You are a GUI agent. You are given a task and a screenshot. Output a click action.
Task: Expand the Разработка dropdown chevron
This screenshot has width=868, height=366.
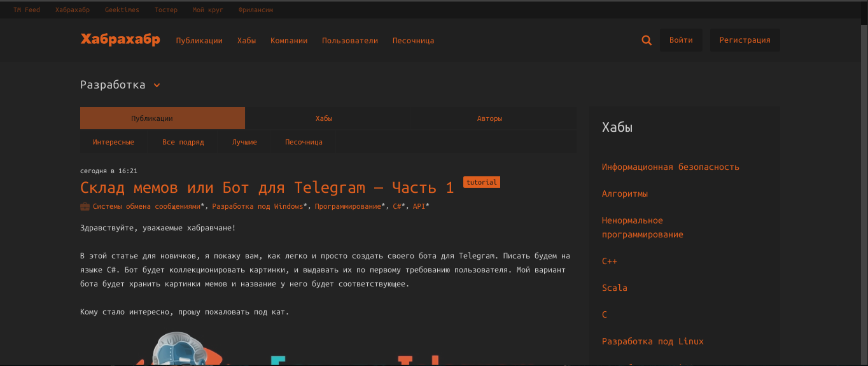coord(157,85)
